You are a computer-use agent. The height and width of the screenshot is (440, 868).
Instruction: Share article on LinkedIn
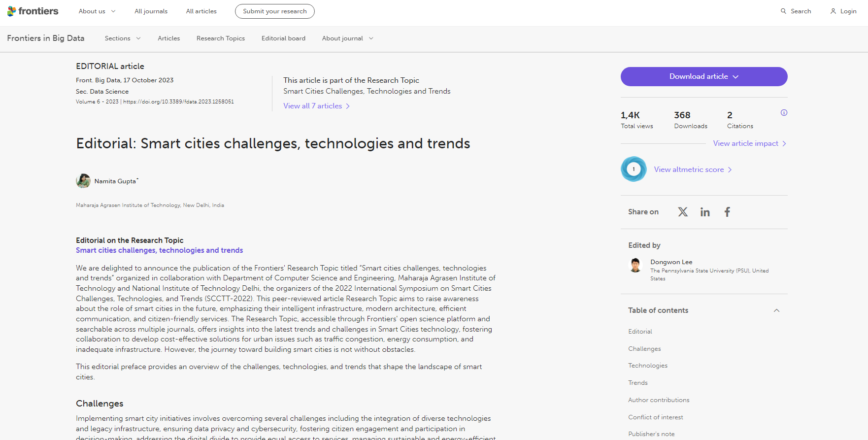[705, 212]
